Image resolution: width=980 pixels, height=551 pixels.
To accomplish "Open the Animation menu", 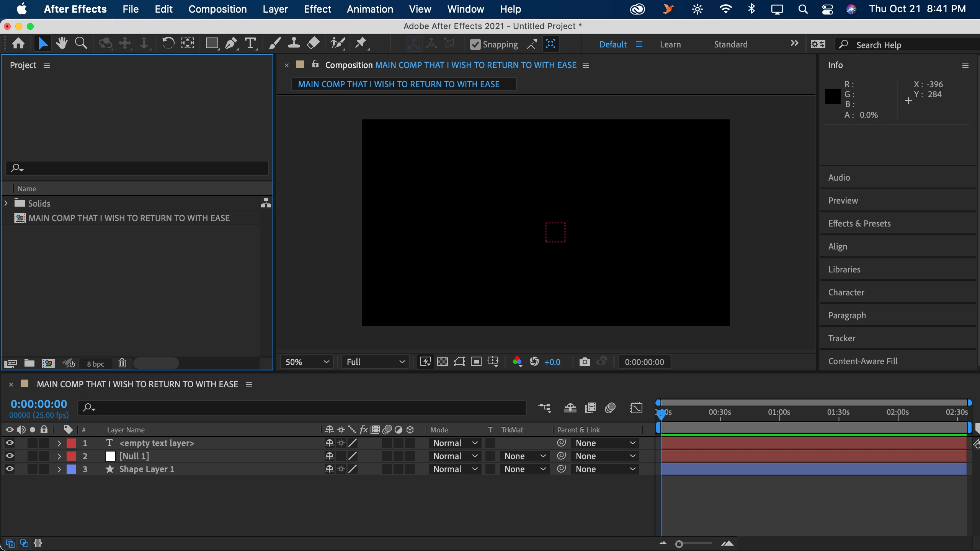I will tap(370, 9).
